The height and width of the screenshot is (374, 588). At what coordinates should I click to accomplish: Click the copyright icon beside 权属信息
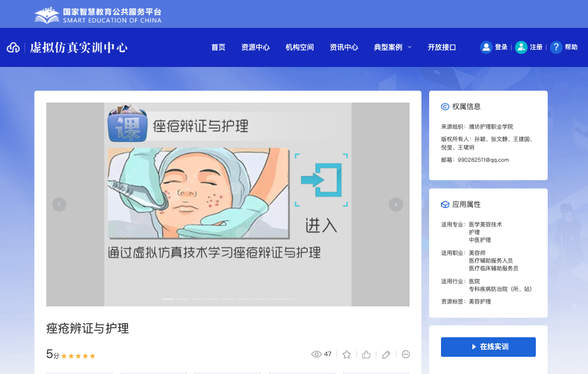pos(445,107)
